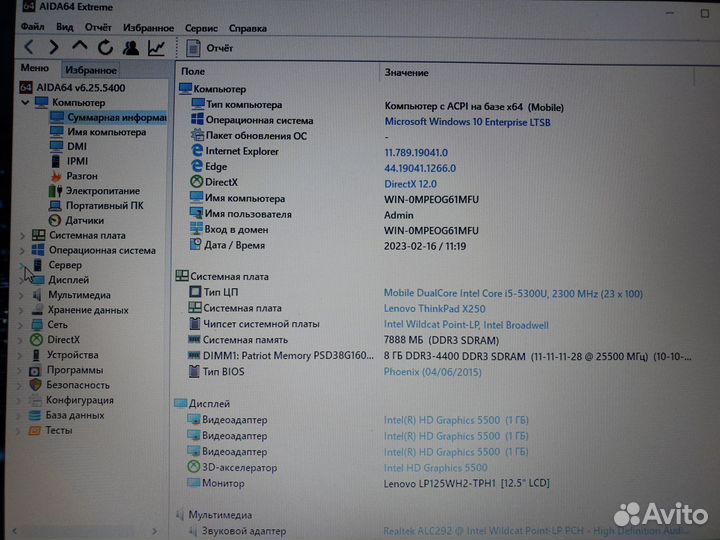Click the Forward navigation arrow

54,47
